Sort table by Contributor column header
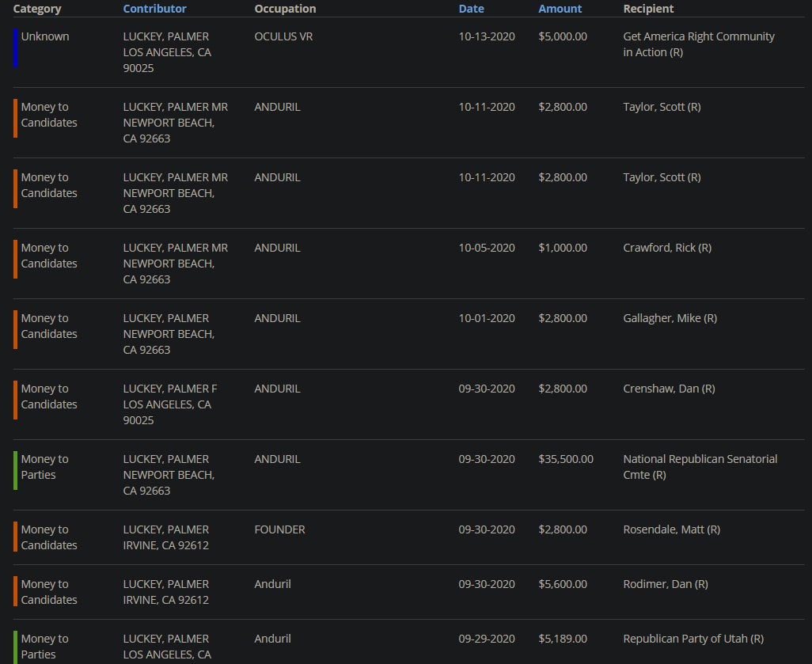 point(154,9)
